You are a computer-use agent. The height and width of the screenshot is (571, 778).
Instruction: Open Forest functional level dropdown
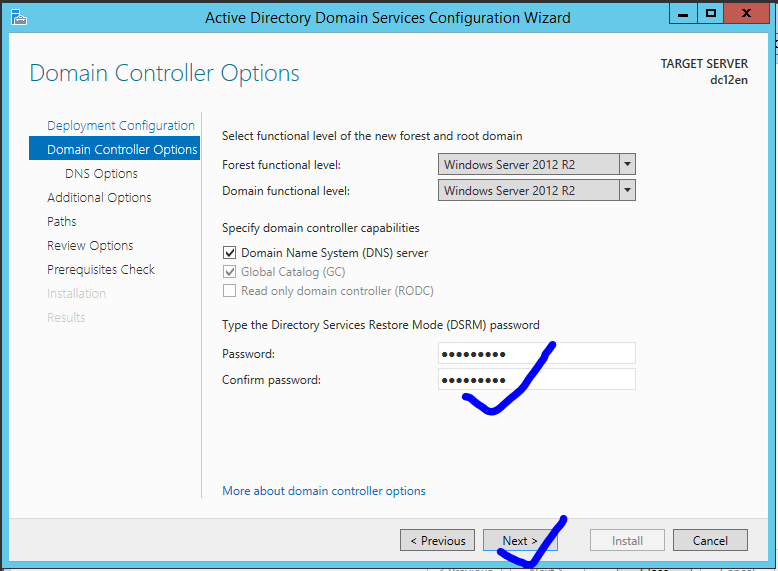536,164
